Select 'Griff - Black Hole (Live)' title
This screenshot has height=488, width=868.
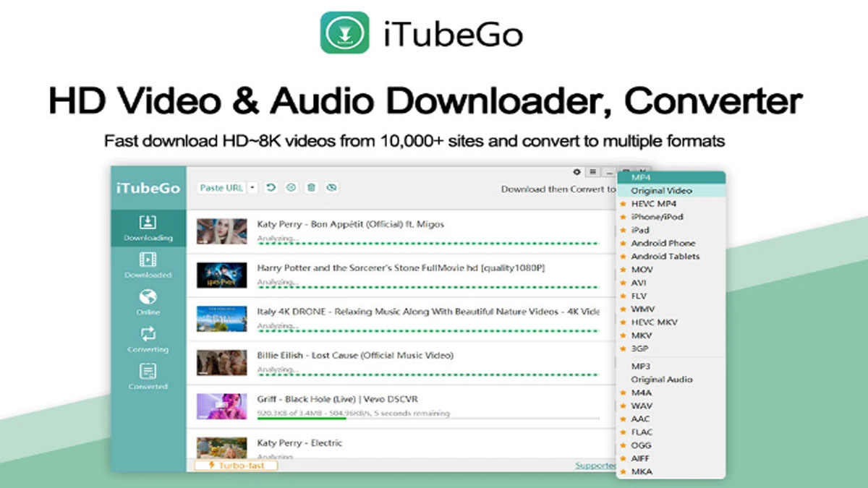338,399
